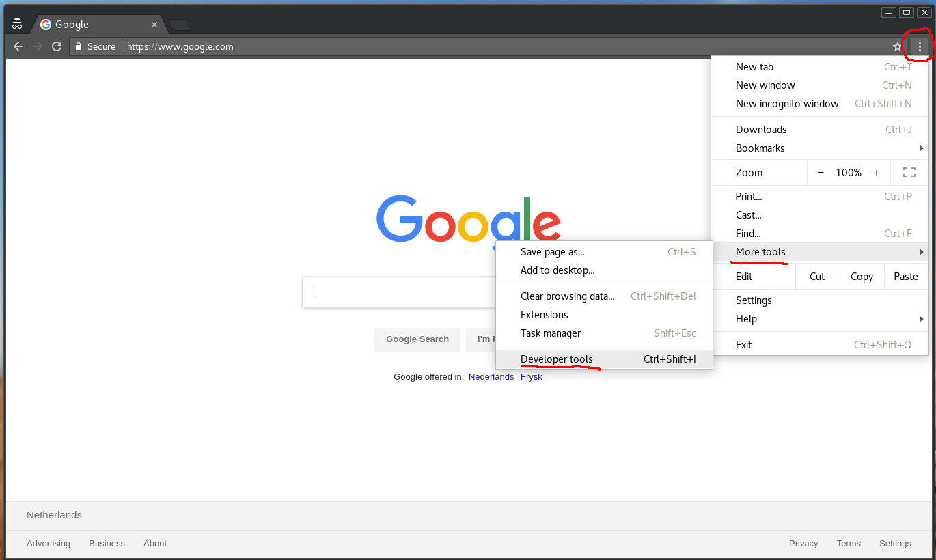The height and width of the screenshot is (560, 936).
Task: Decrease zoom with the minus button
Action: [x=821, y=173]
